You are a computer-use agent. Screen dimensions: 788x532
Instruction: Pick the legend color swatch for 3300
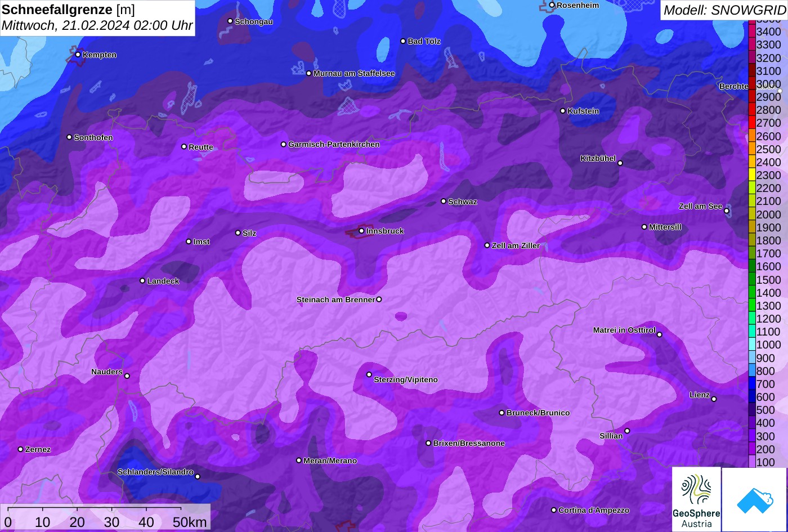[x=752, y=43]
